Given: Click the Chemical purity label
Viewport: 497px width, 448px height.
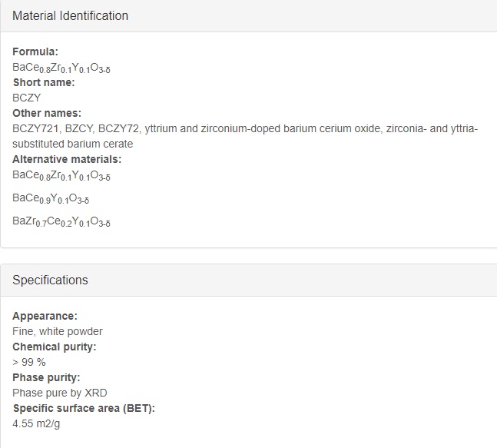Looking at the screenshot, I should pos(55,347).
